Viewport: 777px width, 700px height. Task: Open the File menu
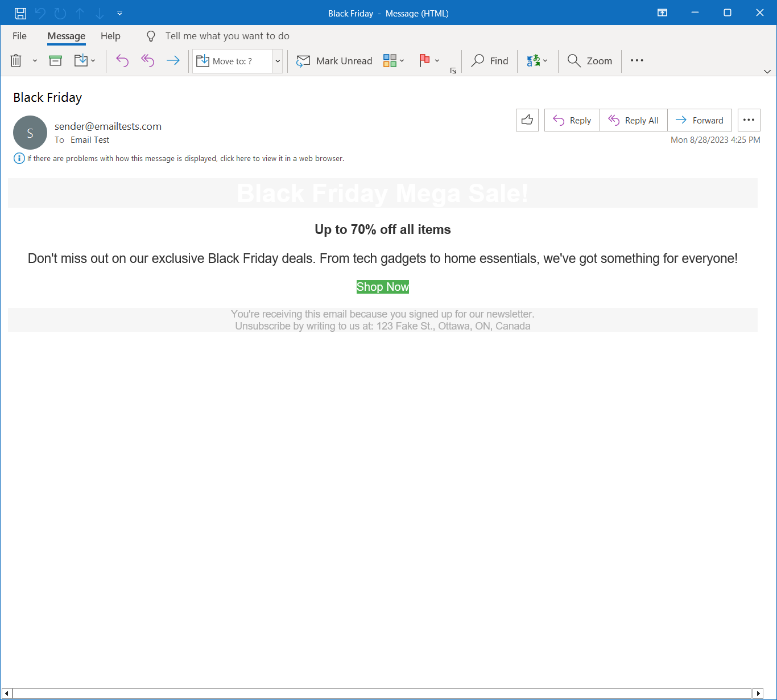tap(19, 36)
